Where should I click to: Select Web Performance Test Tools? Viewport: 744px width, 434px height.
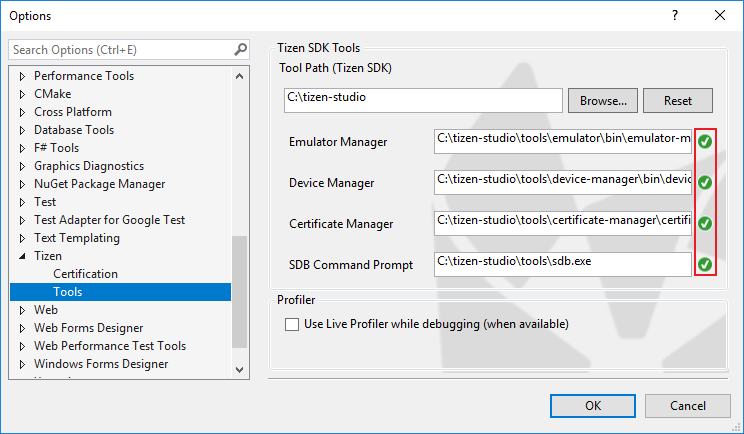click(x=110, y=346)
